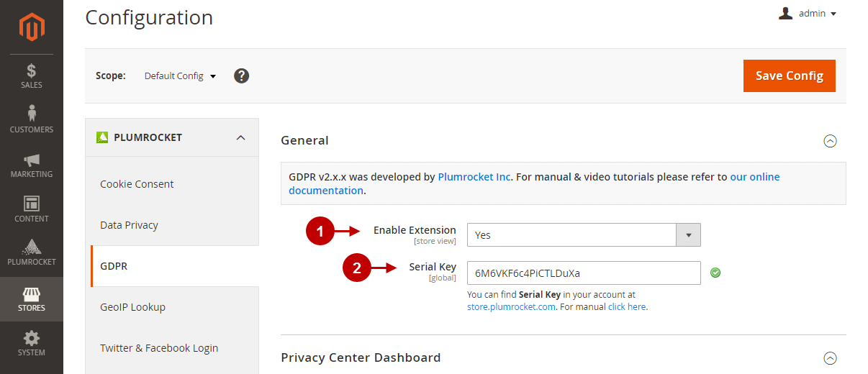
Task: Toggle the Privacy Center Dashboard section
Action: pyautogui.click(x=830, y=357)
